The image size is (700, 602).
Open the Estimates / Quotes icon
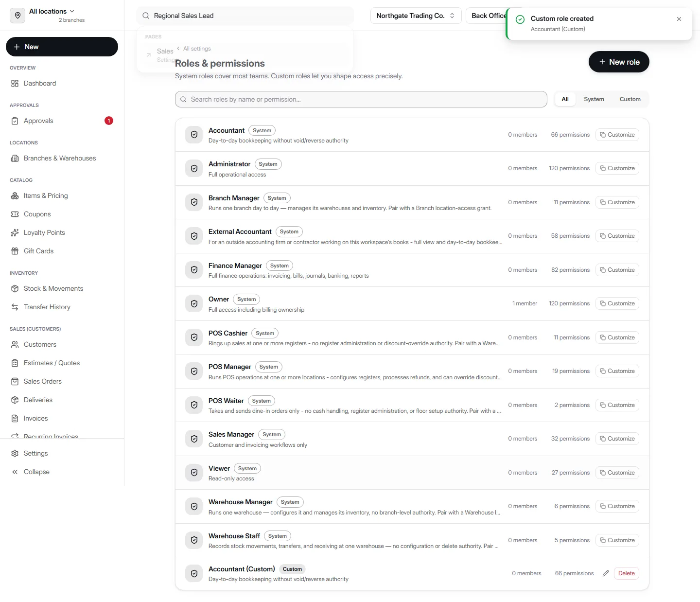15,363
